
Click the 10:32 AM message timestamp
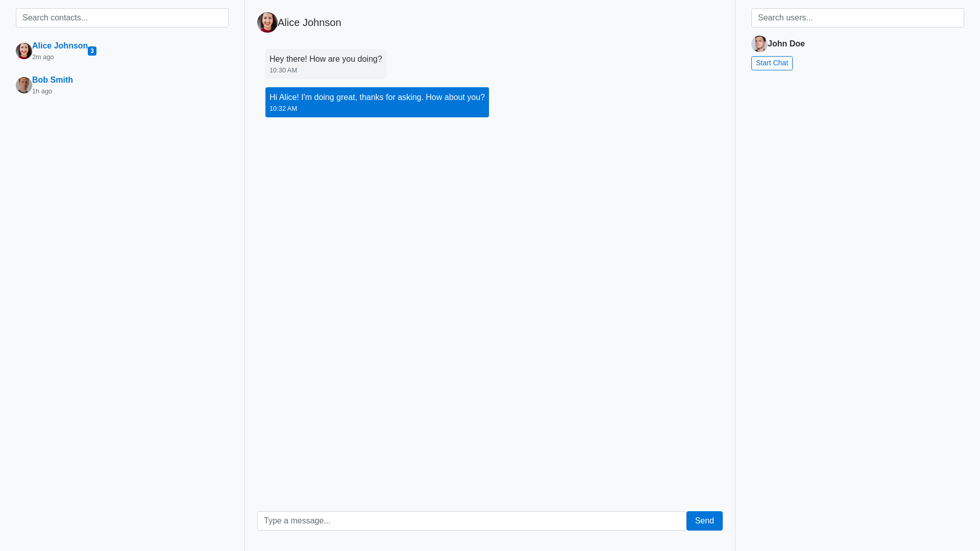[283, 109]
